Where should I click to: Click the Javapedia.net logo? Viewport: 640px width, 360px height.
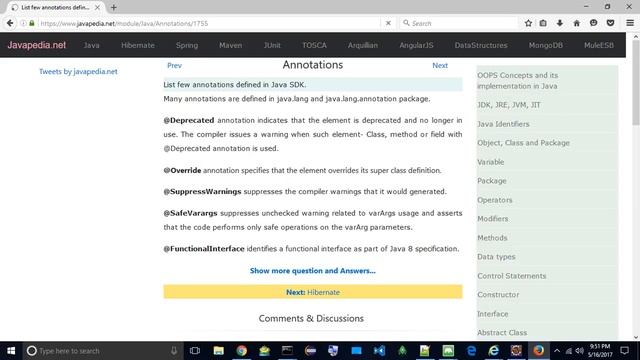point(37,45)
